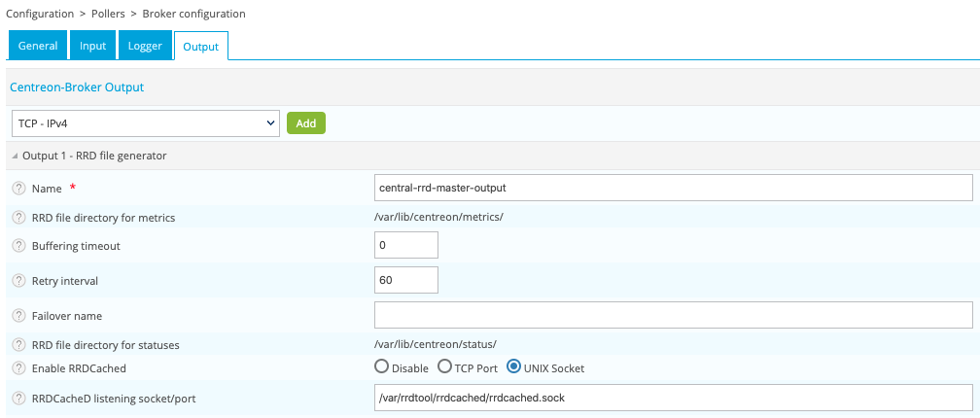Click the Configuration breadcrumb

38,13
